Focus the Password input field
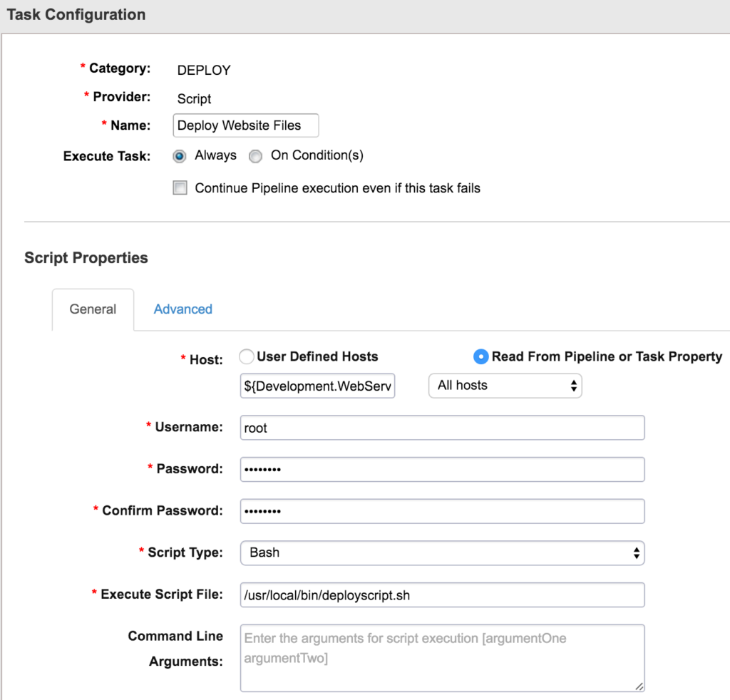This screenshot has height=700, width=730. 442,470
